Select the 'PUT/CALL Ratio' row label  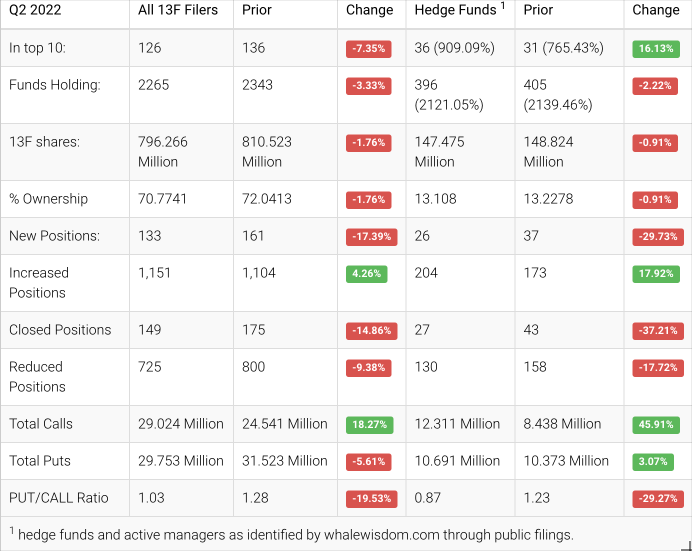point(57,498)
